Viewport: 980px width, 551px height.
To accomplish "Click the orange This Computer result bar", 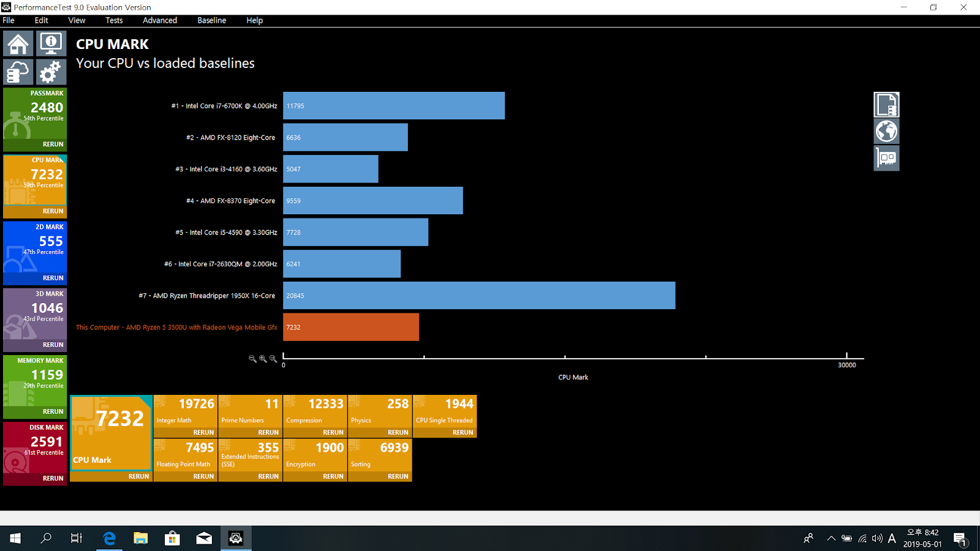I will (351, 327).
